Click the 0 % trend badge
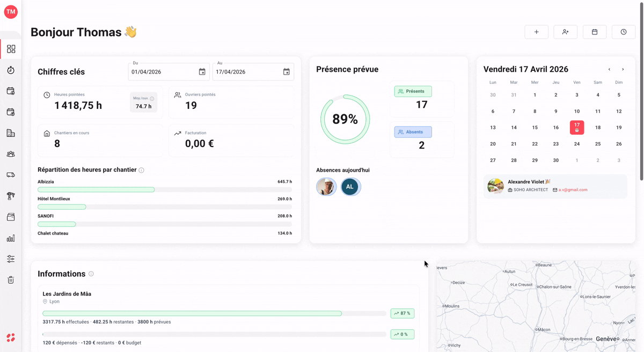644x352 pixels. click(x=402, y=334)
